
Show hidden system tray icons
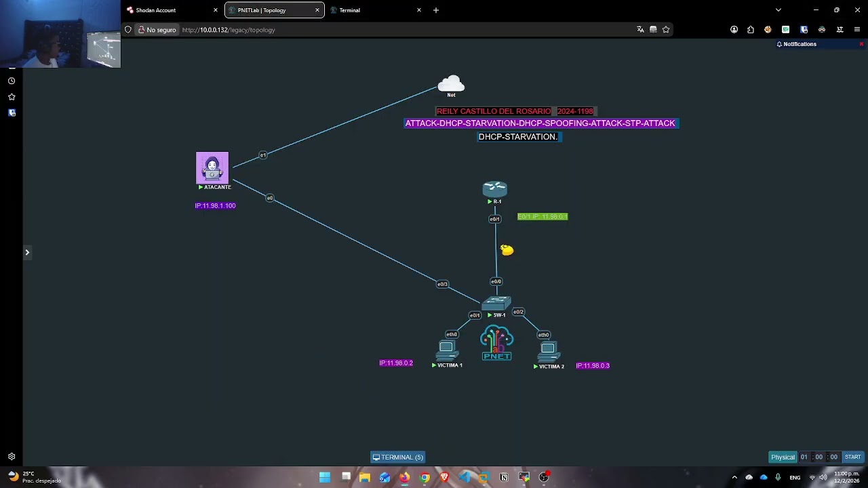pyautogui.click(x=734, y=477)
